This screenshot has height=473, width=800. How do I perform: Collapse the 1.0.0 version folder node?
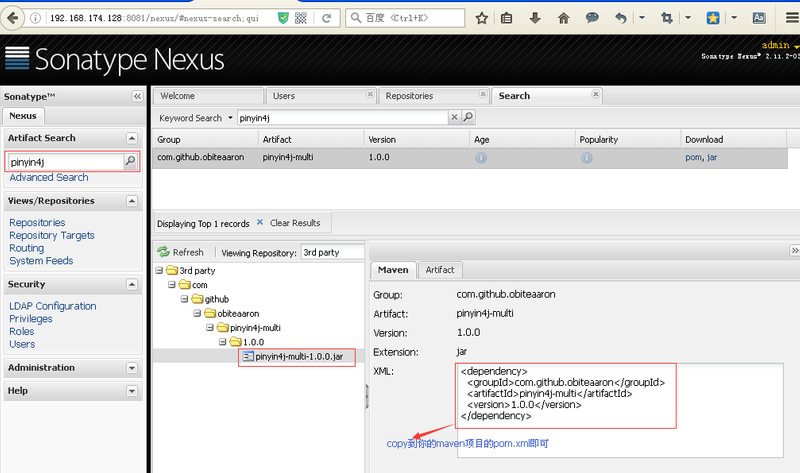(x=222, y=342)
